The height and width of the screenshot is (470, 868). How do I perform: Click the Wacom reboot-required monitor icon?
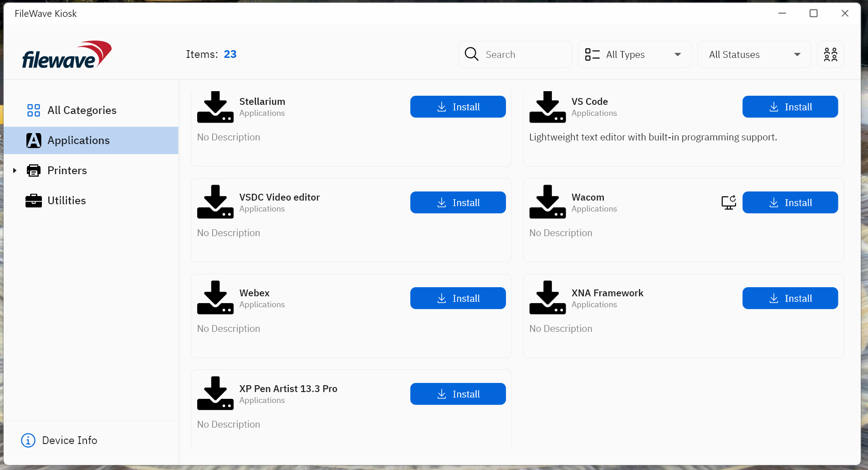click(729, 202)
